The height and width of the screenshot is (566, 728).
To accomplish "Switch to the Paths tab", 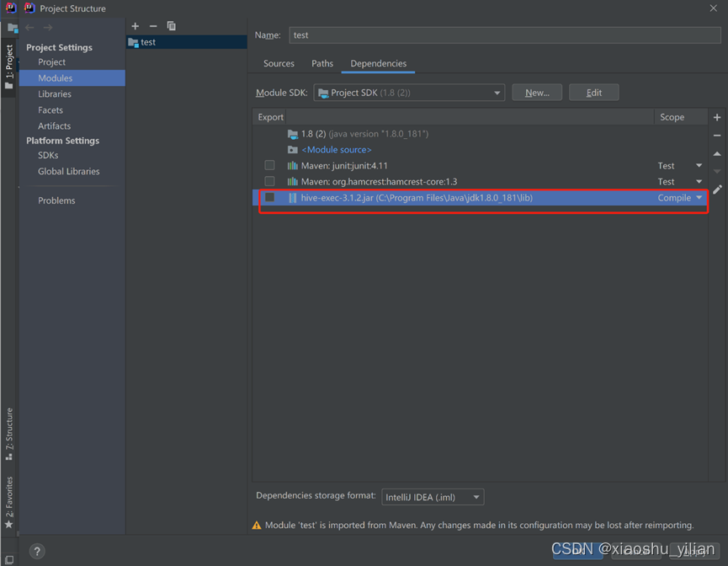I will pyautogui.click(x=322, y=63).
